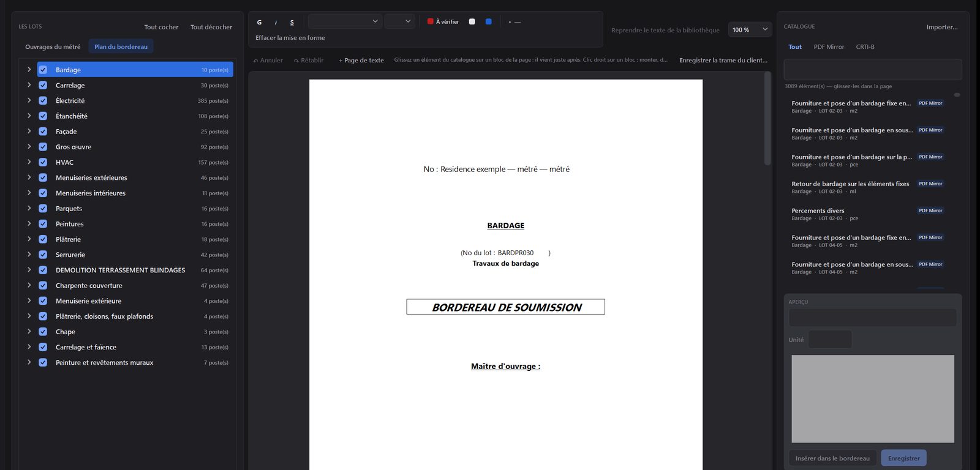This screenshot has height=470, width=980.
Task: Click the Unité input field
Action: tap(830, 340)
